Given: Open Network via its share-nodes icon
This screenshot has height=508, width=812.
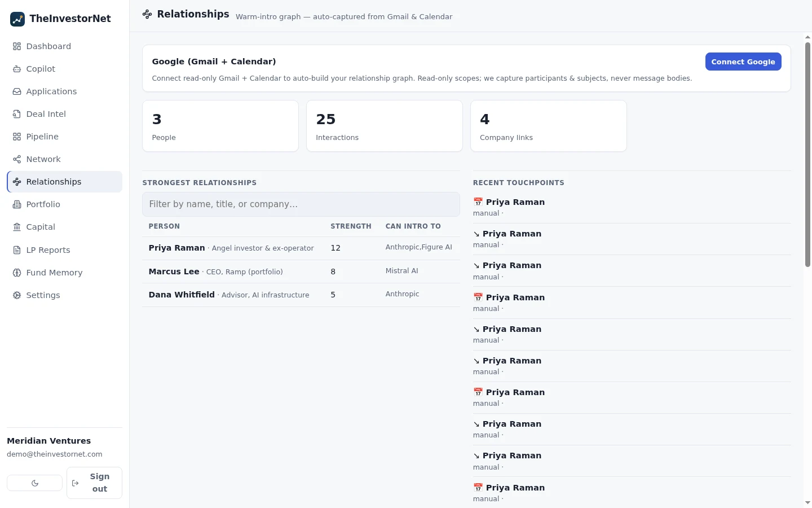Looking at the screenshot, I should (17, 159).
